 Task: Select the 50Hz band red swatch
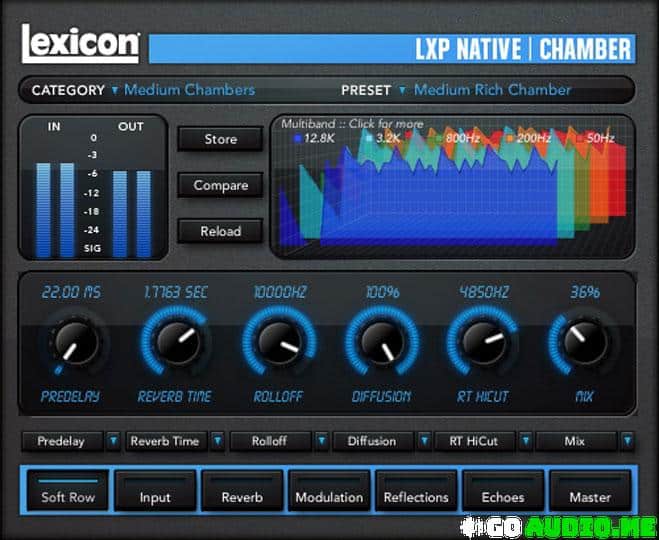(x=580, y=138)
